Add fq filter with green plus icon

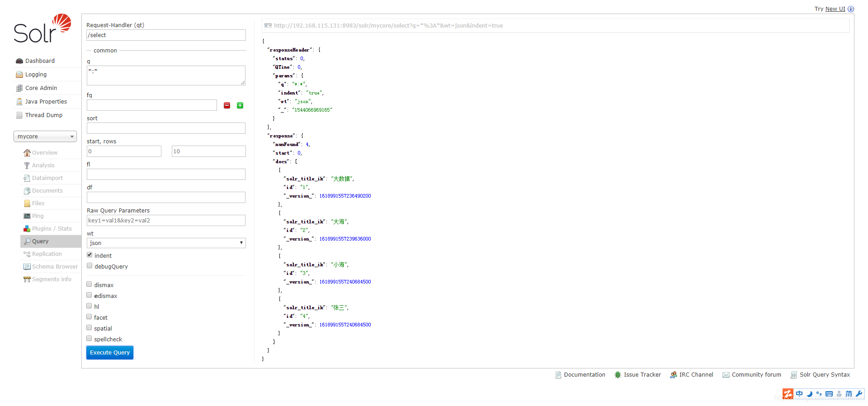[x=240, y=105]
